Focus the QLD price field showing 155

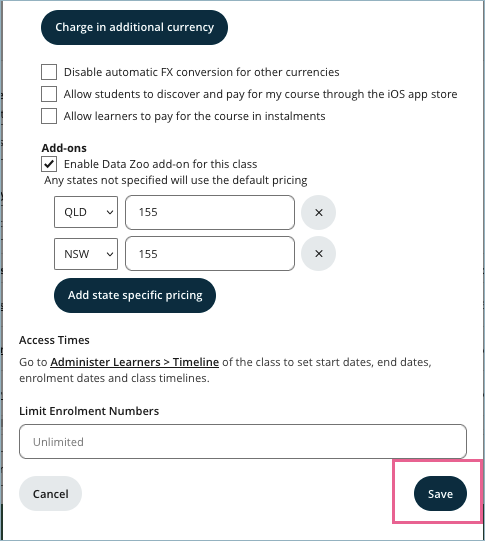[210, 212]
